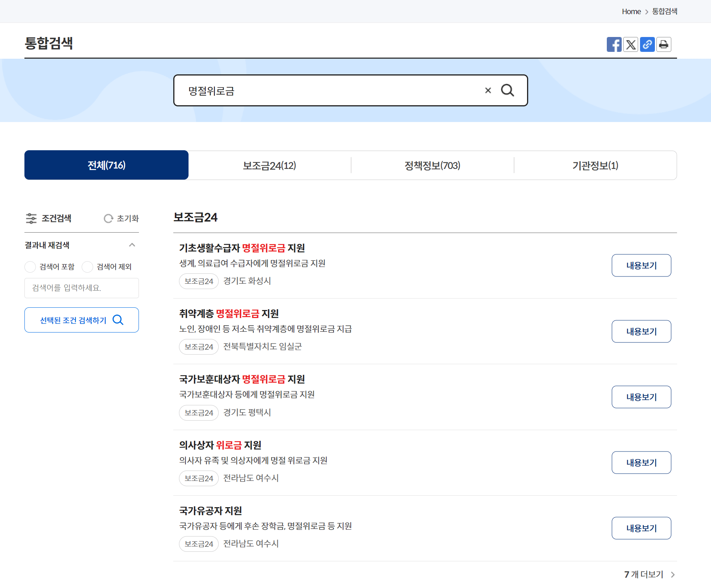The image size is (711, 588).
Task: Click 내용보기 for 기초생활수급자 명절위로금 지원
Action: [x=641, y=265]
